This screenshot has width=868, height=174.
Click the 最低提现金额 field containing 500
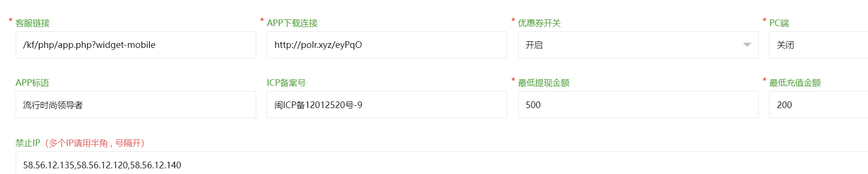638,105
